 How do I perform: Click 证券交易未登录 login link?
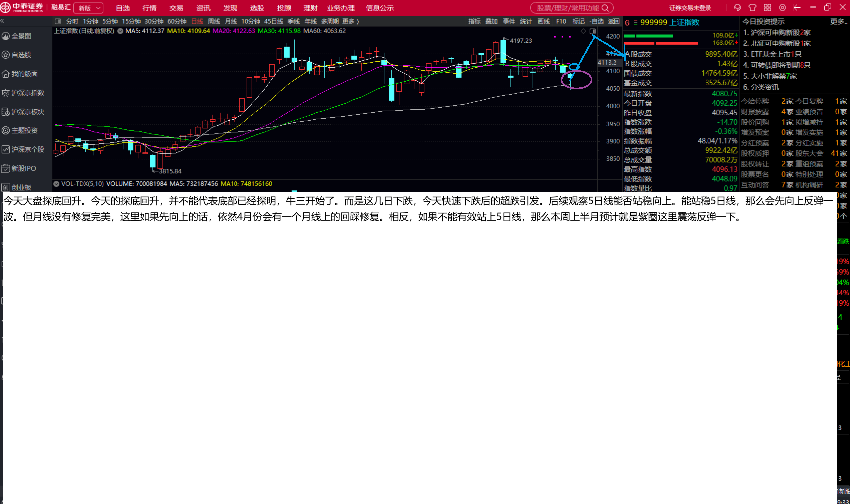(690, 8)
